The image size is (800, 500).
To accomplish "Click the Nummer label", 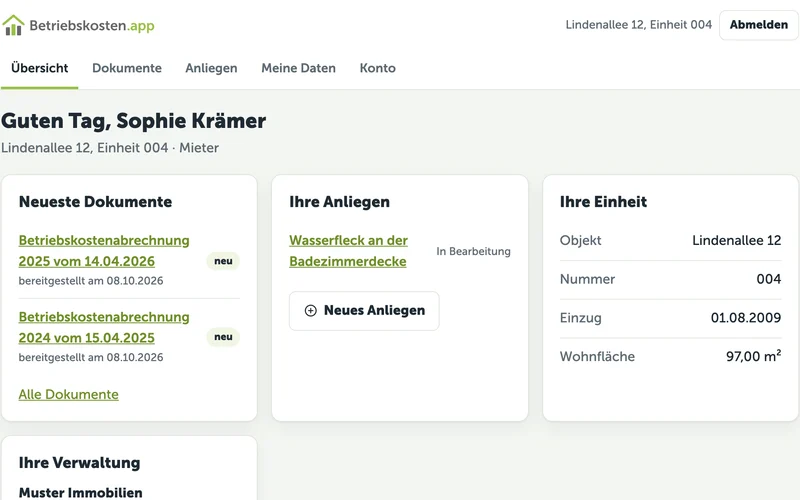I will point(587,279).
